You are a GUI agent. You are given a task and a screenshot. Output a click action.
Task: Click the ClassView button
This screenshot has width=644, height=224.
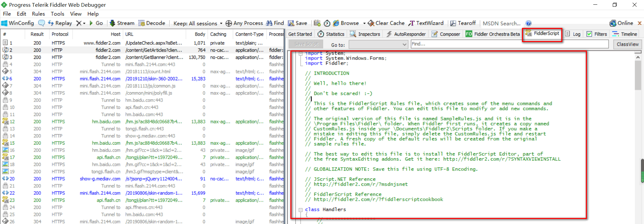pyautogui.click(x=628, y=44)
